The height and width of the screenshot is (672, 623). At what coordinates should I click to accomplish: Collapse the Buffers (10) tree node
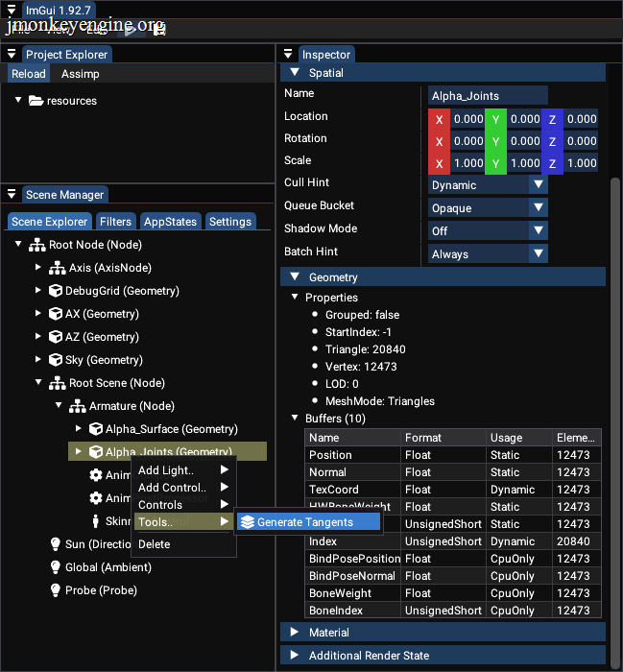[295, 418]
